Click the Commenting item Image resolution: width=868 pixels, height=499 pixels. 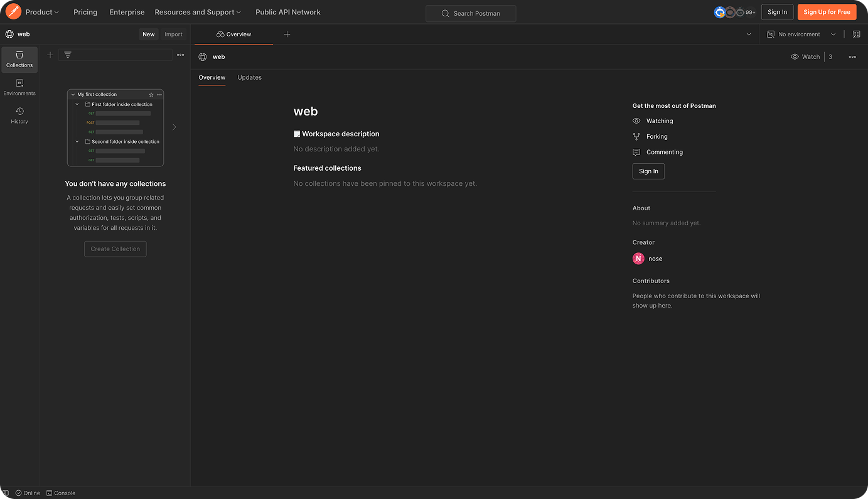tap(658, 152)
